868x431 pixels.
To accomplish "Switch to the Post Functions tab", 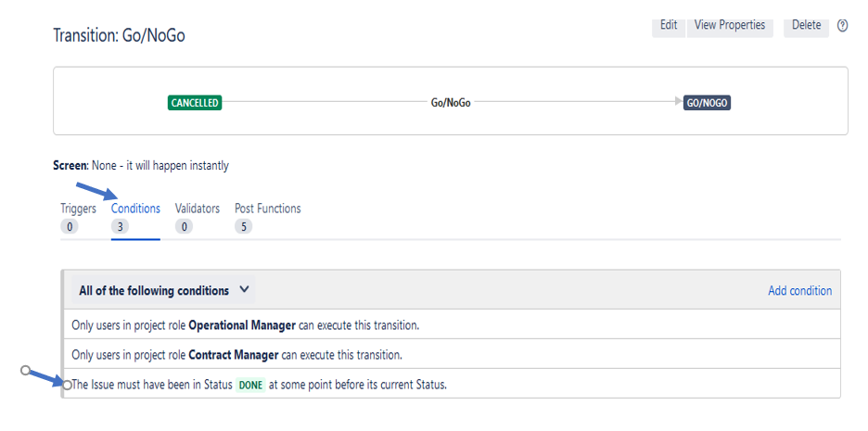I will pos(267,209).
